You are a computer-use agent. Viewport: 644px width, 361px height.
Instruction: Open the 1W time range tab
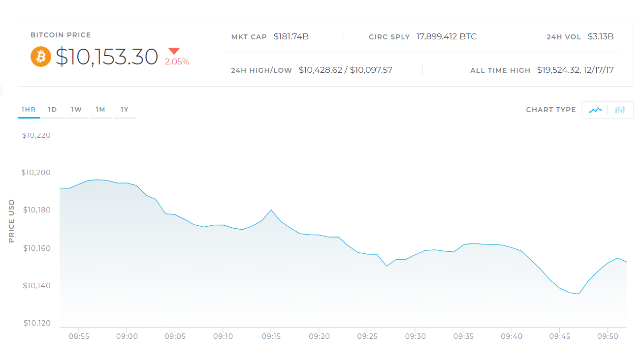coord(77,110)
